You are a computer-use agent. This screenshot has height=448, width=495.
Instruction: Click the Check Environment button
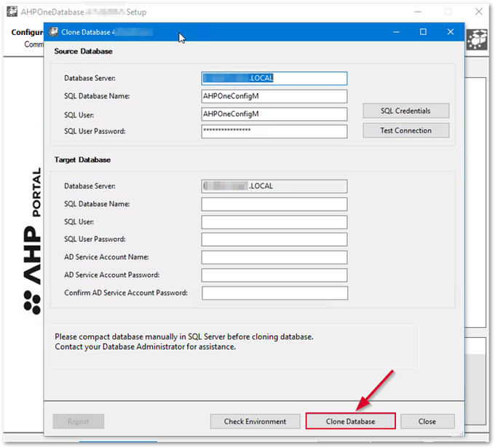pyautogui.click(x=255, y=421)
